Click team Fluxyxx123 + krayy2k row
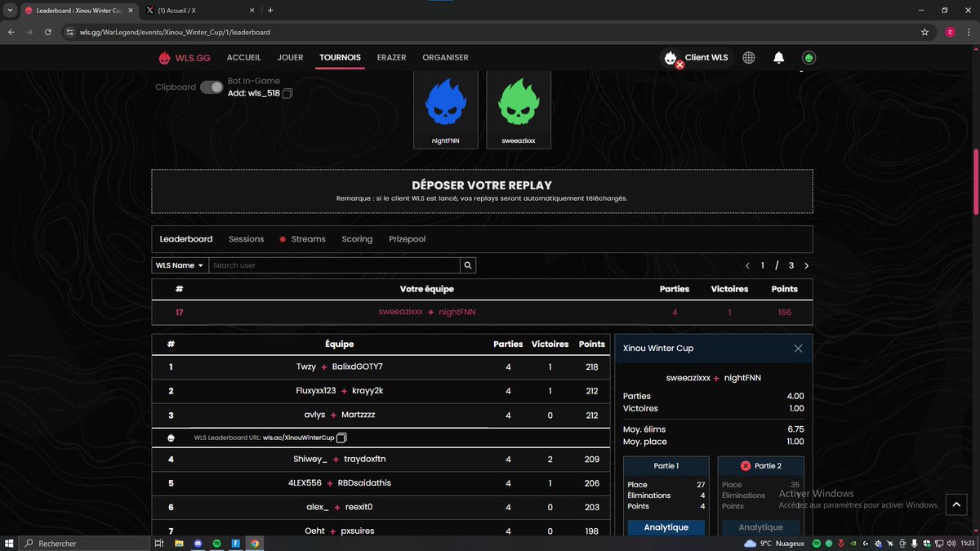 (x=381, y=391)
